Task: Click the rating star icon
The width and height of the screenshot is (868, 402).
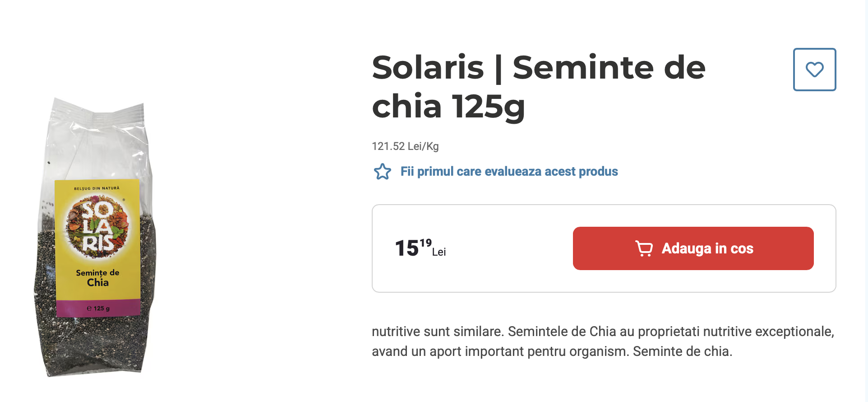Action: [x=383, y=172]
